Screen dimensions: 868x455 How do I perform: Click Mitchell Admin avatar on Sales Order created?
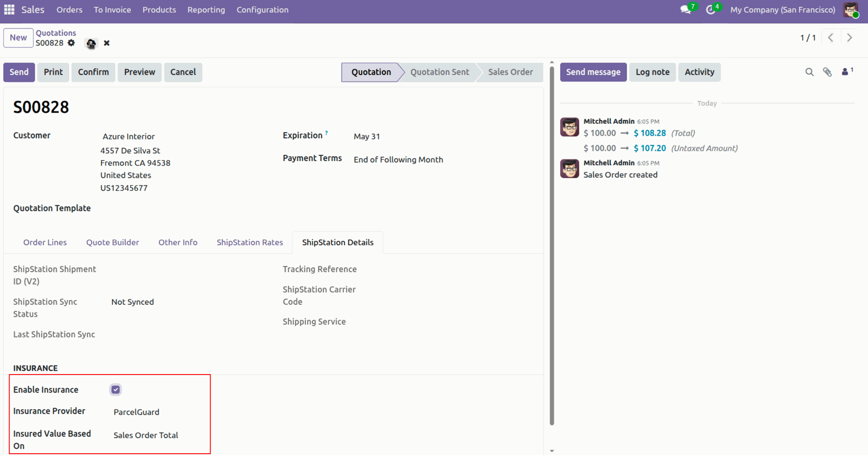tap(570, 169)
